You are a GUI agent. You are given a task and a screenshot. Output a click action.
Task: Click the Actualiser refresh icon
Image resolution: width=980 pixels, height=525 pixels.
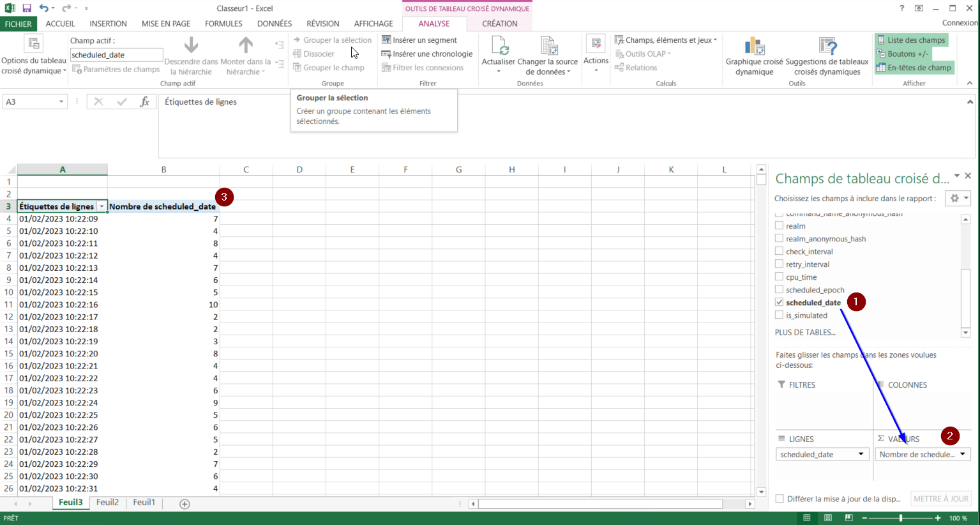[x=498, y=45]
